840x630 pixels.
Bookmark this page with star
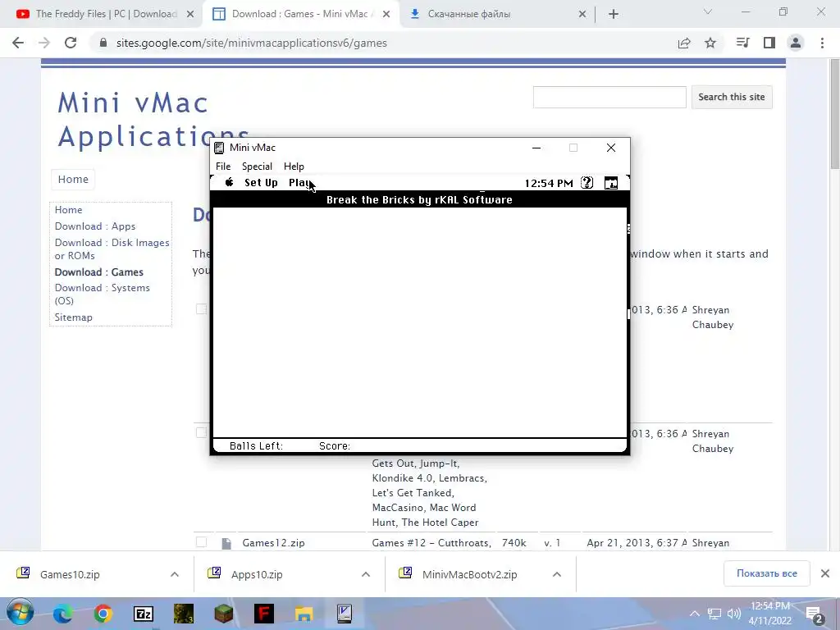[x=710, y=43]
